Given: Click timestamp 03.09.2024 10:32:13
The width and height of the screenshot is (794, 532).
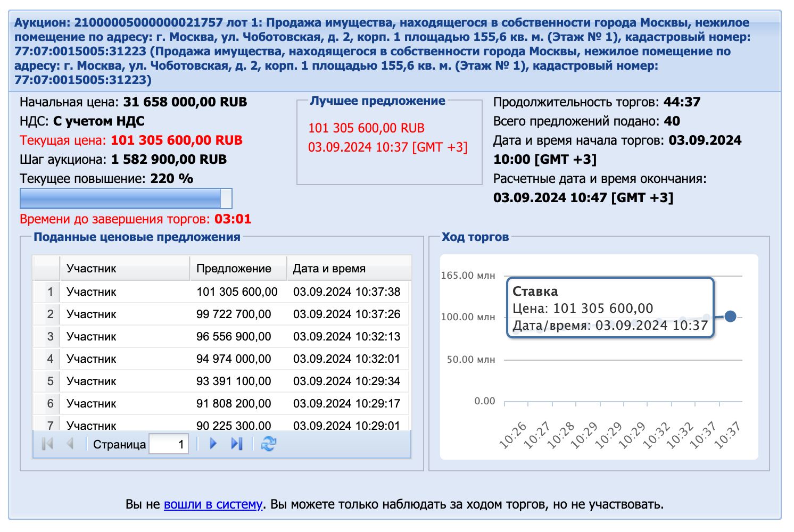Looking at the screenshot, I should [x=346, y=336].
